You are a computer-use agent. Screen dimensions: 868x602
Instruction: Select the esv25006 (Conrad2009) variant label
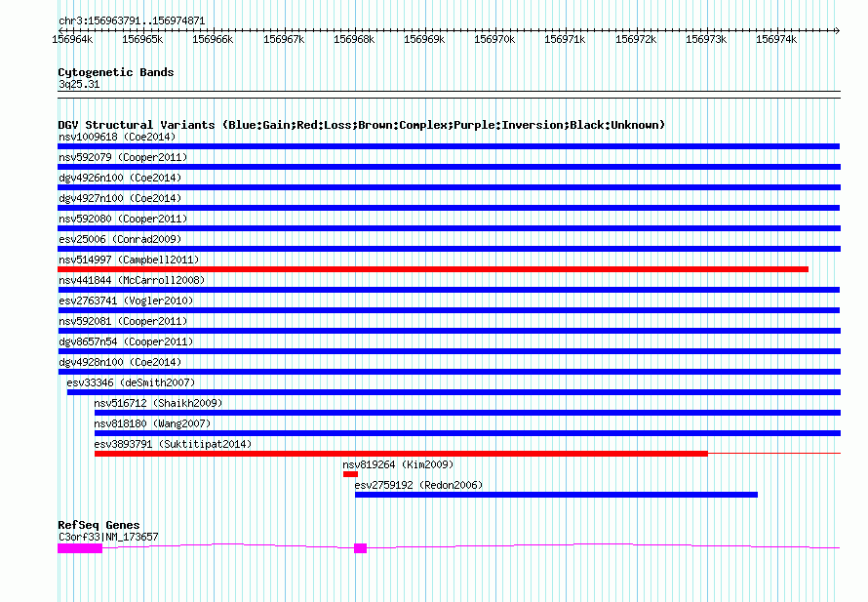pyautogui.click(x=119, y=239)
